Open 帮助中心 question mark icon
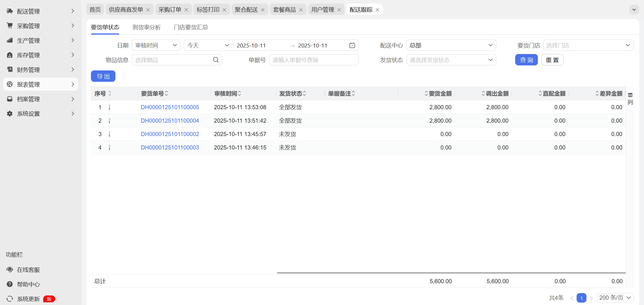This screenshot has width=644, height=305. click(10, 284)
